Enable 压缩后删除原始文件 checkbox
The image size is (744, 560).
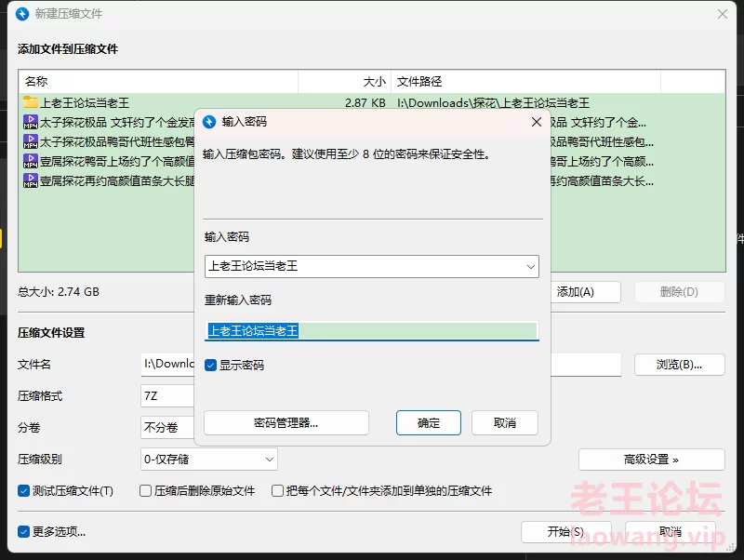(x=145, y=491)
